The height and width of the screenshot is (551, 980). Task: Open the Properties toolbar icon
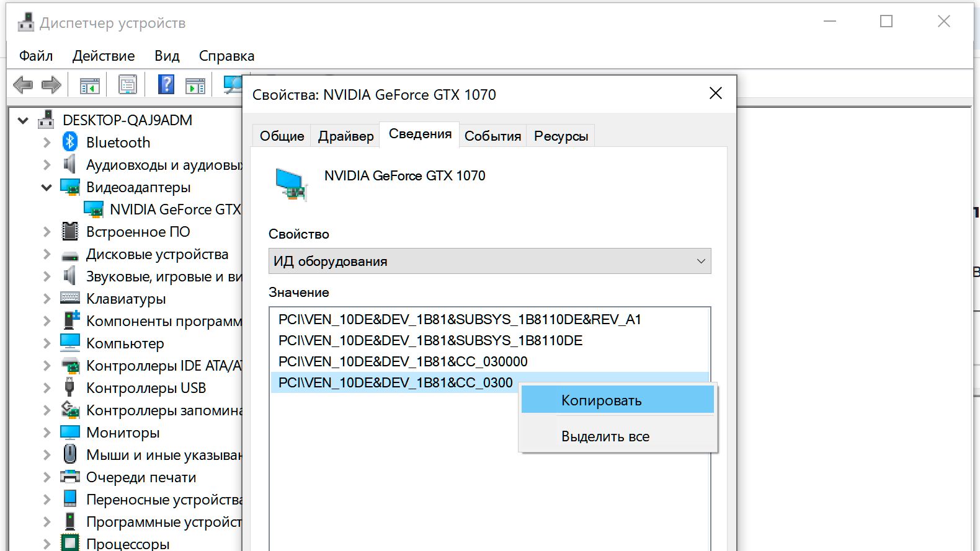(x=128, y=85)
